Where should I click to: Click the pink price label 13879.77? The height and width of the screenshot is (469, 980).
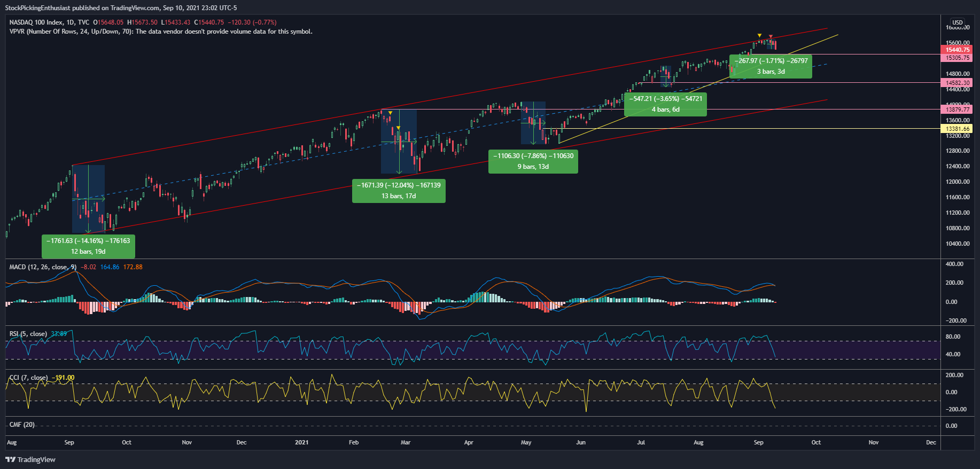(x=956, y=110)
